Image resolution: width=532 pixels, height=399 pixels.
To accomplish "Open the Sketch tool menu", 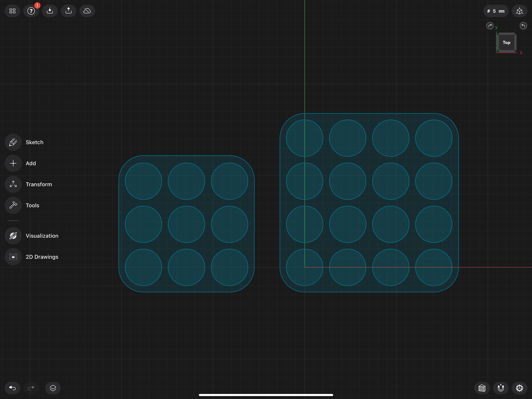I will 13,142.
